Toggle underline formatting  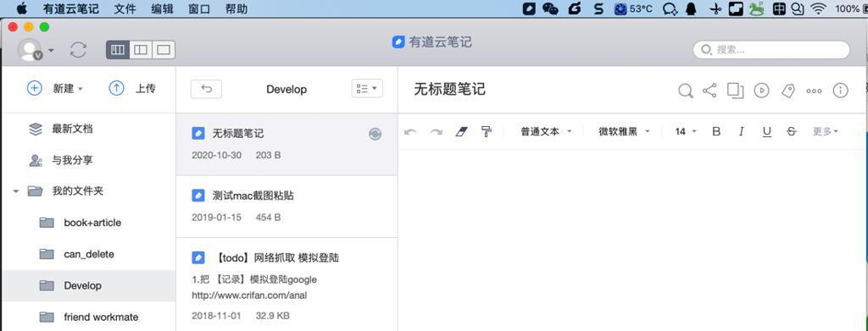click(x=766, y=131)
